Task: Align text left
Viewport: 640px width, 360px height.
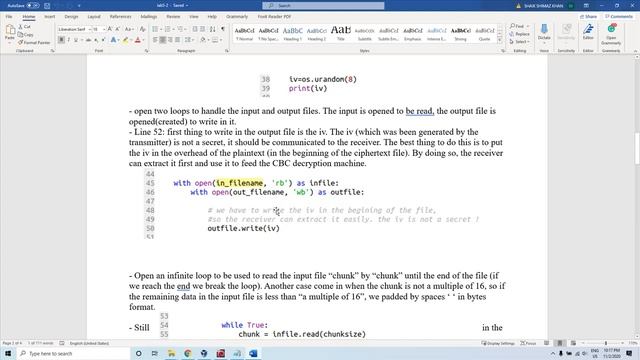Action: [x=155, y=40]
